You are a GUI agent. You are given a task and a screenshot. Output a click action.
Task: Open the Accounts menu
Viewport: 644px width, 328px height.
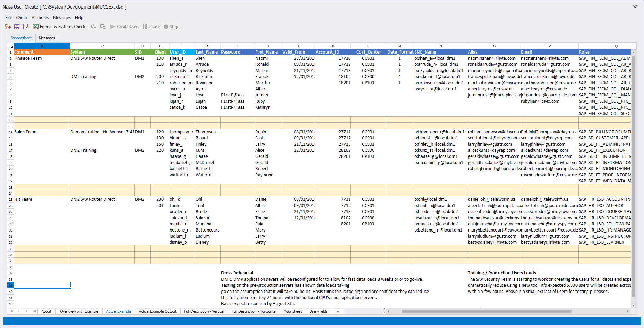(x=40, y=18)
